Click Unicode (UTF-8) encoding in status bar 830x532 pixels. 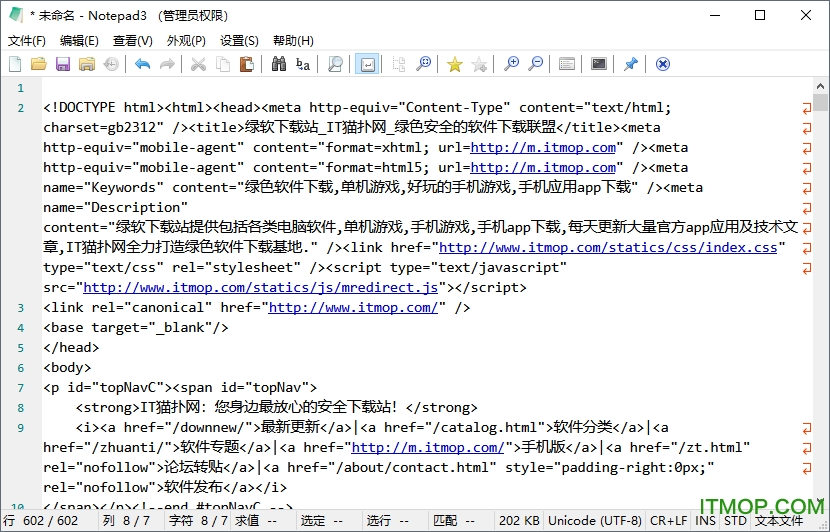pyautogui.click(x=594, y=521)
